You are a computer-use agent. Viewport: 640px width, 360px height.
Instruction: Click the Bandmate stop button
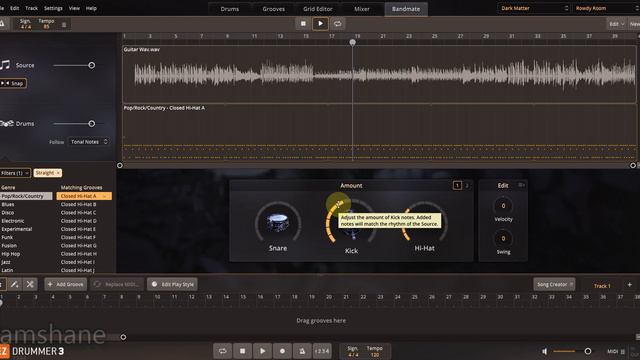click(303, 24)
